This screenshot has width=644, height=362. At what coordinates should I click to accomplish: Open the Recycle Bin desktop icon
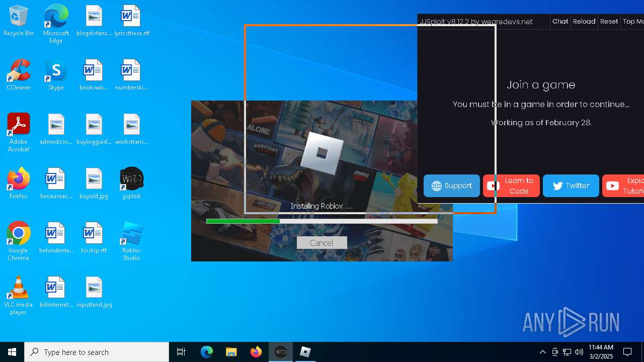pos(18,21)
